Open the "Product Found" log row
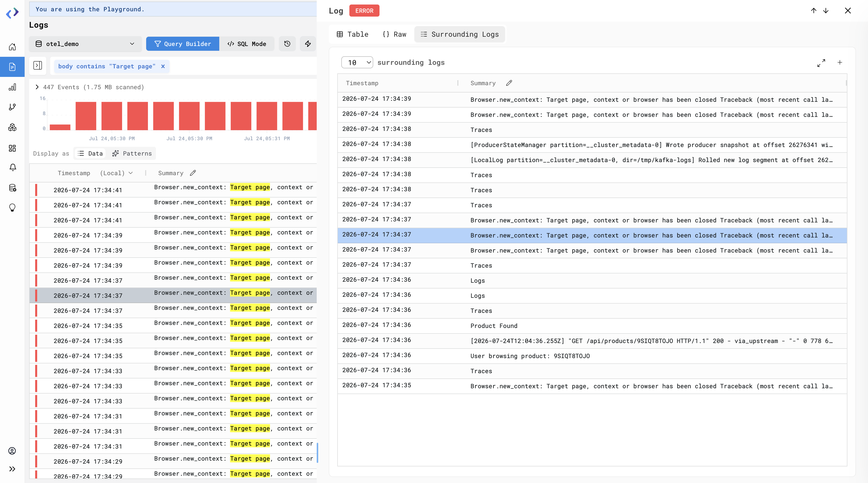The width and height of the screenshot is (868, 483). tap(592, 326)
